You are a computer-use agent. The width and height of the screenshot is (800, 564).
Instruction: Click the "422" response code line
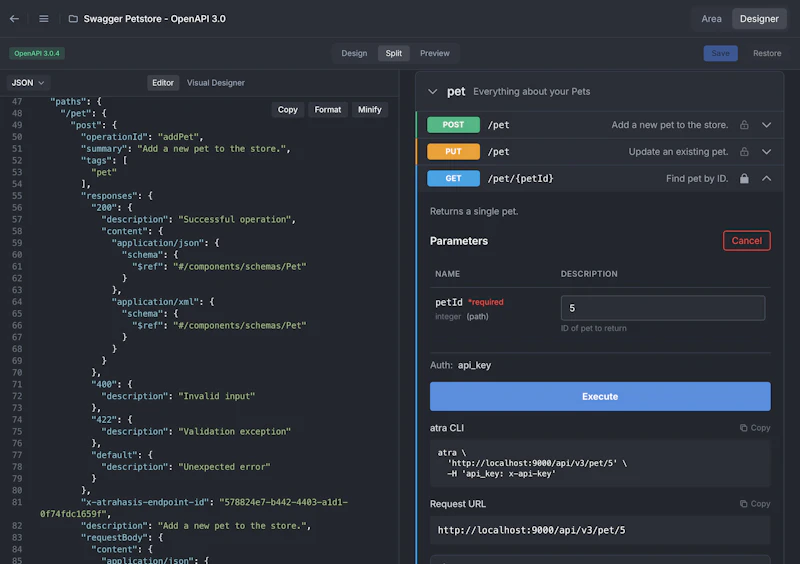[111, 420]
